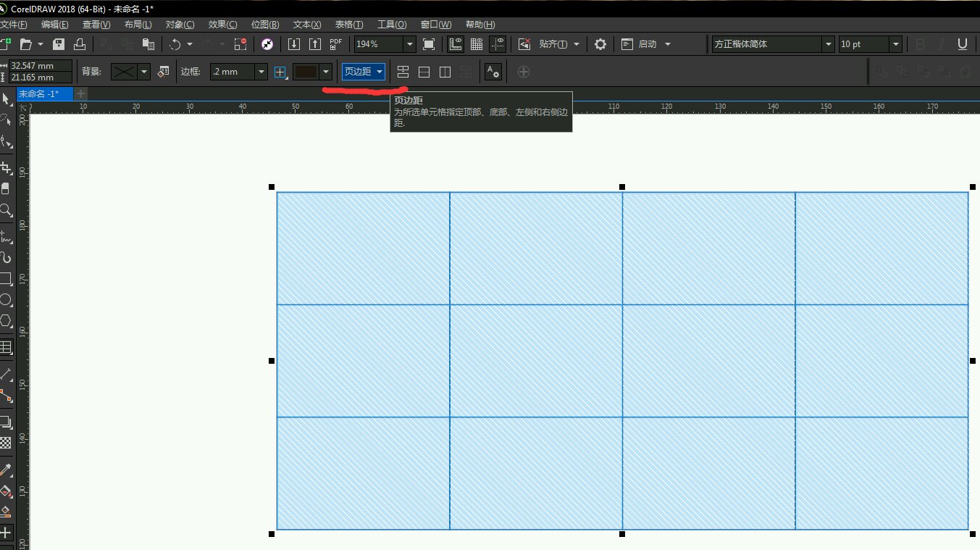Open the Options gear settings
Screen dimensions: 980x550
pyautogui.click(x=600, y=44)
